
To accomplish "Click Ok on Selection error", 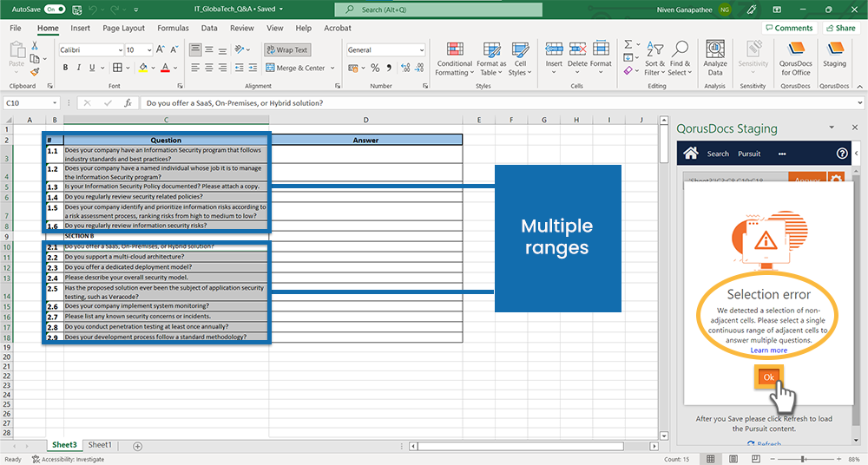I will pos(768,377).
